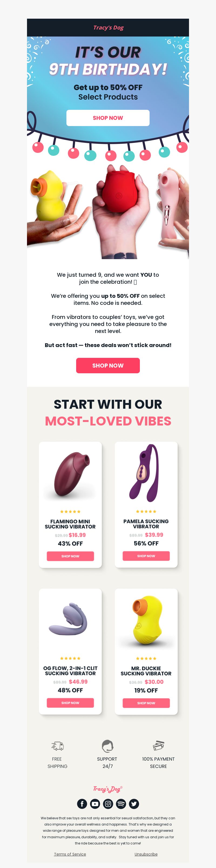The image size is (216, 868).
Task: Shop the Flamingo Mini Sucking Vibrator
Action: [x=70, y=556]
